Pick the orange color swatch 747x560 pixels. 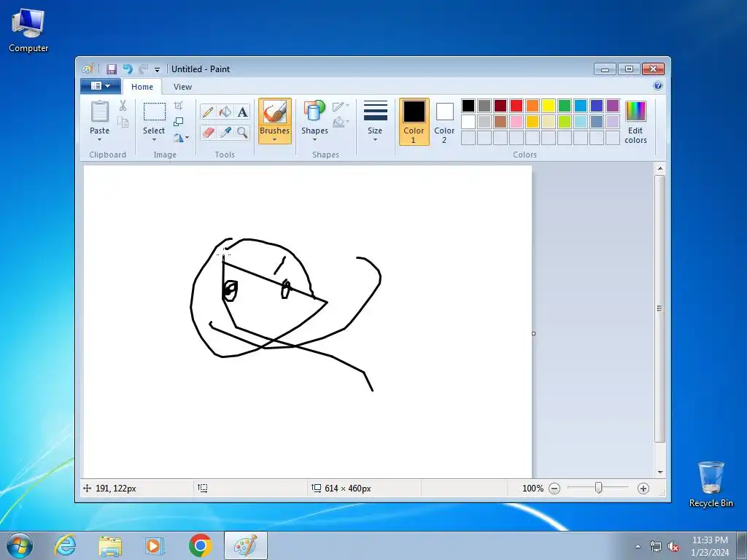pos(533,106)
